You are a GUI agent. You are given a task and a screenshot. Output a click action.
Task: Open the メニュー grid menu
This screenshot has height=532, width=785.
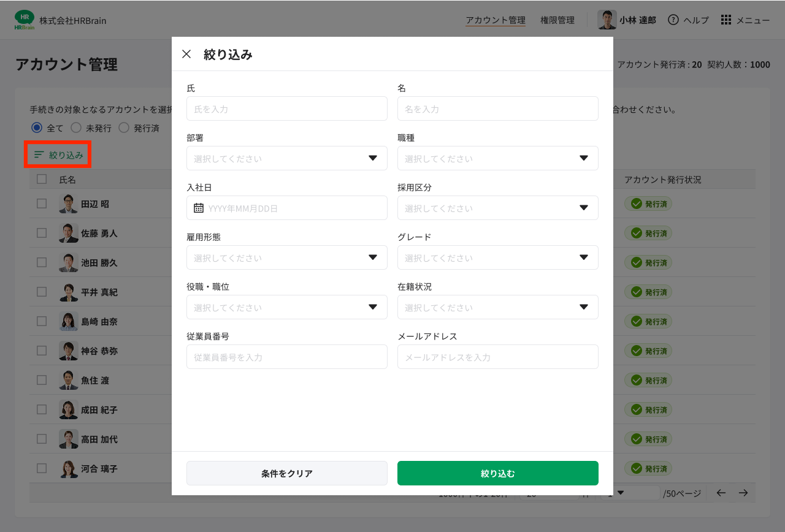click(x=726, y=20)
